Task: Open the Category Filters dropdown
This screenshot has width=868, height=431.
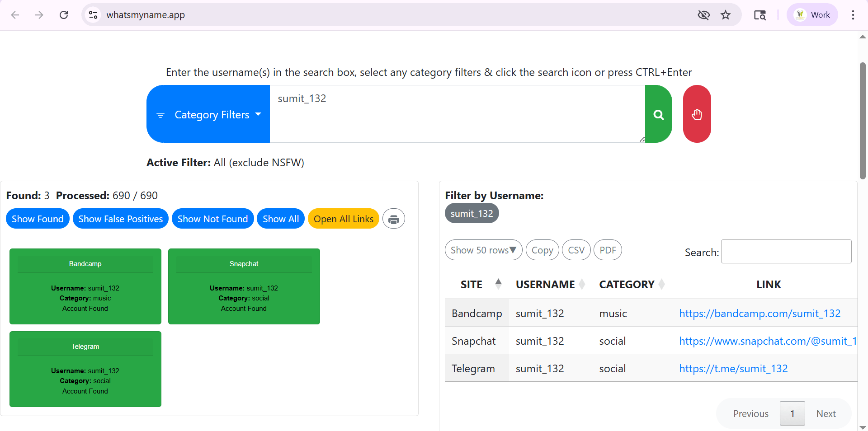Action: (x=208, y=114)
